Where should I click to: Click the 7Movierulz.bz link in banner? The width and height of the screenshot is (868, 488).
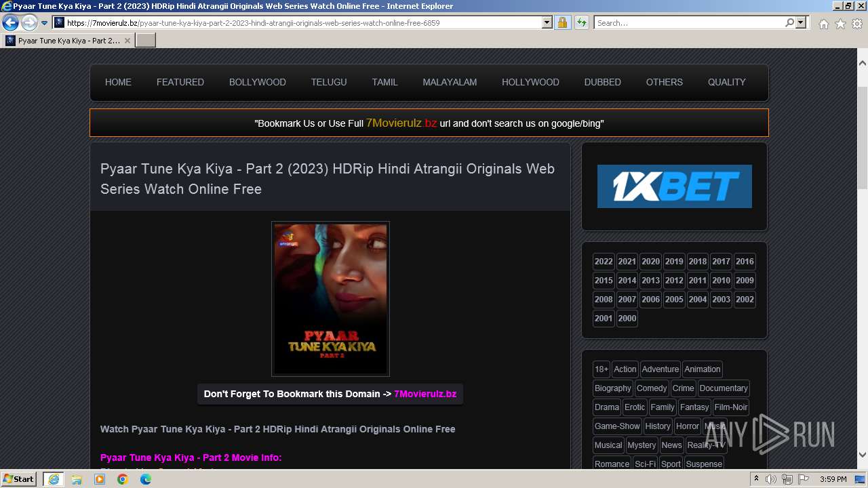click(x=401, y=123)
